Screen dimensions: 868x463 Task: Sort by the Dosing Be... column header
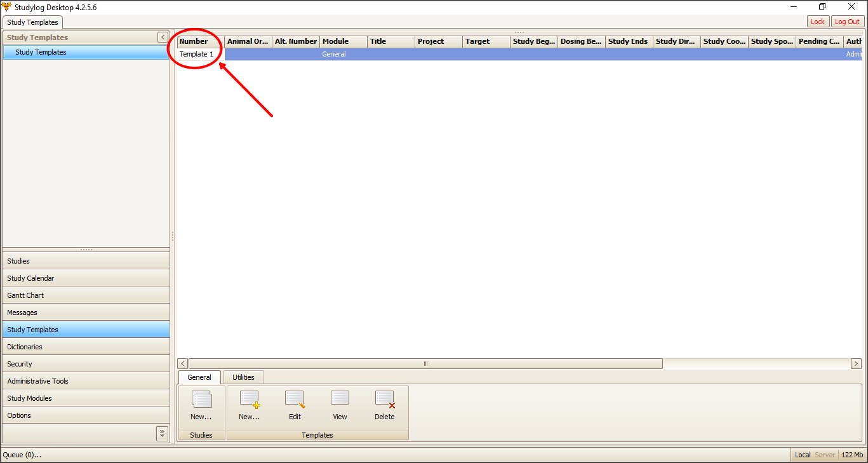582,41
